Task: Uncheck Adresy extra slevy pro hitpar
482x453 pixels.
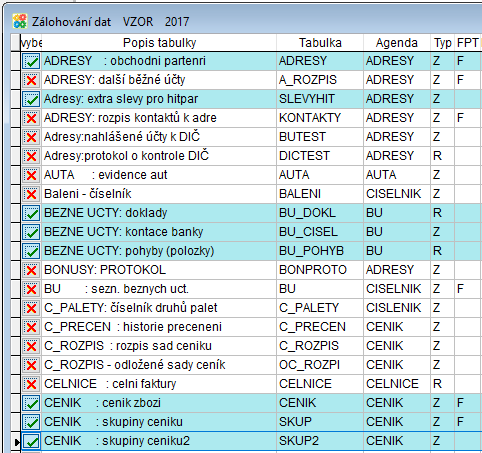Action: pyautogui.click(x=31, y=99)
